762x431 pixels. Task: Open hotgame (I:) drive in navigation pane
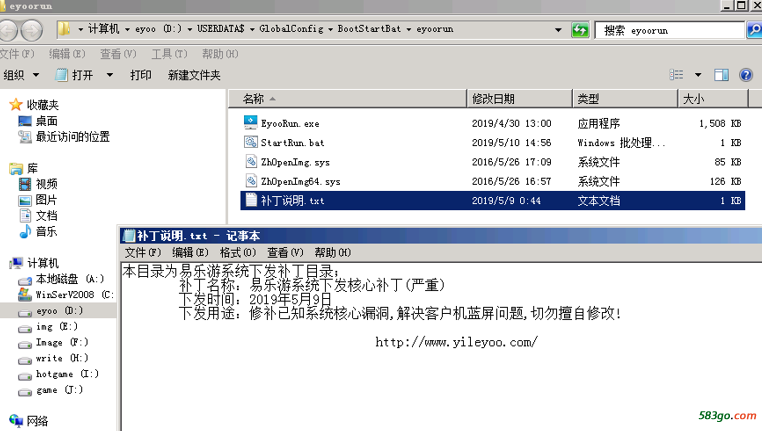(66, 374)
